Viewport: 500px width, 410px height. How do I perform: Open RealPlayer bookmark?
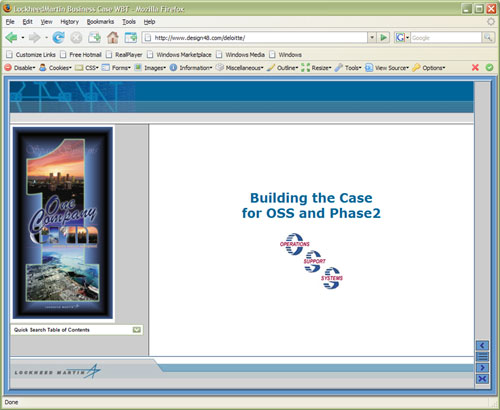(124, 55)
